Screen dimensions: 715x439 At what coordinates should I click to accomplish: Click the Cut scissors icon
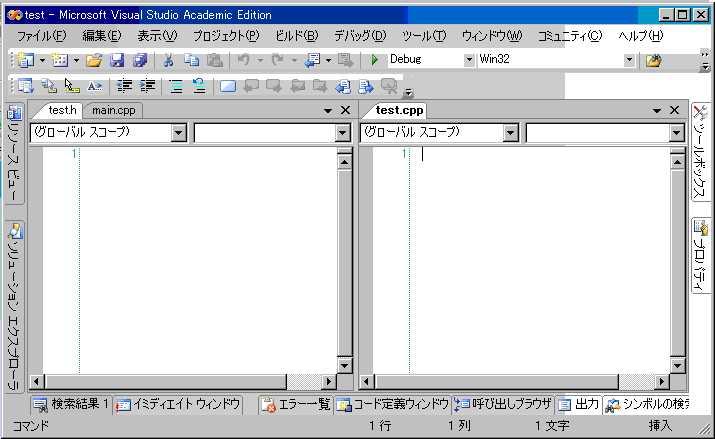pos(169,61)
